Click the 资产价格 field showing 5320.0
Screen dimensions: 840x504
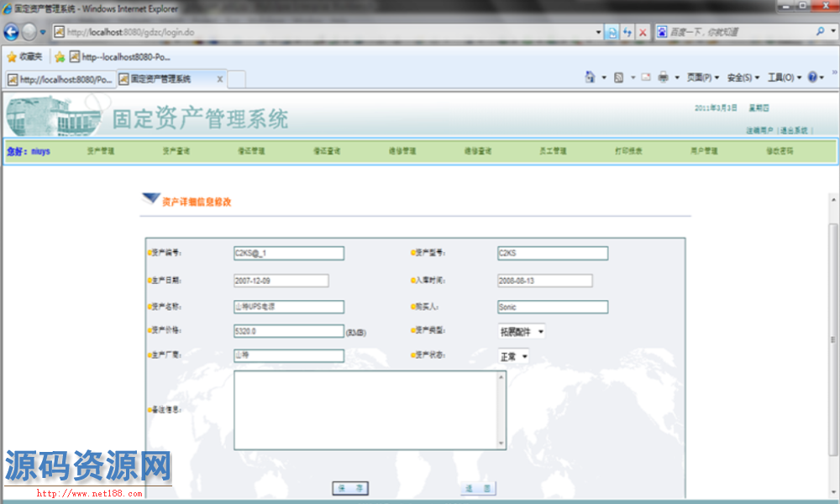(x=289, y=331)
